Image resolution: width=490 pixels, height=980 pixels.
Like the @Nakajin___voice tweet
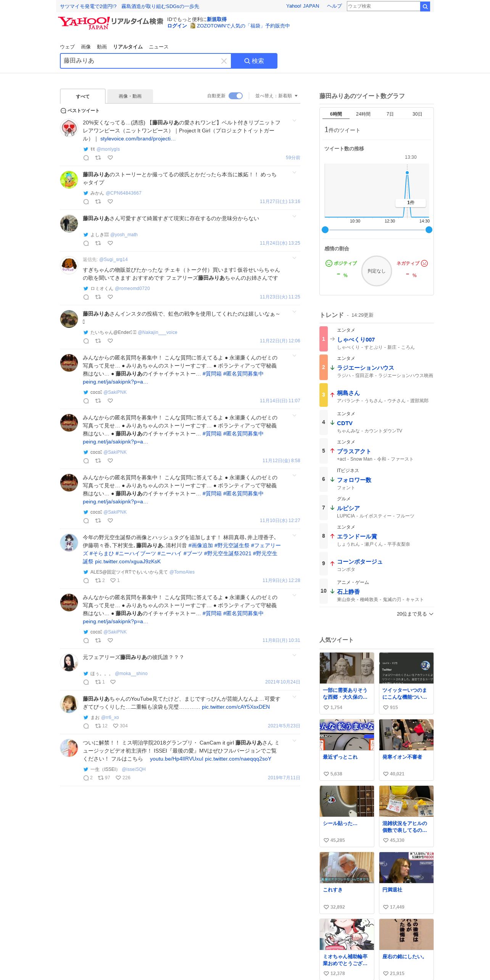[110, 341]
